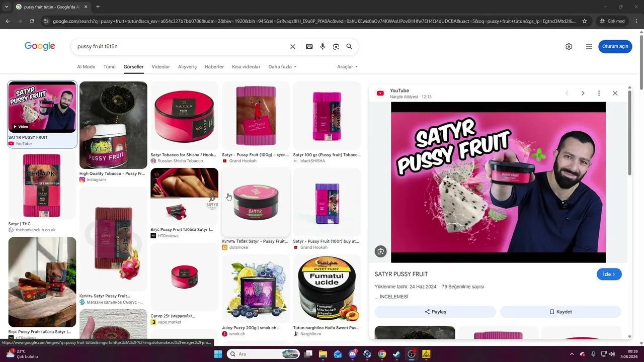Switch to the 'AI Modu' tab
Image resolution: width=644 pixels, height=362 pixels.
[x=86, y=67]
